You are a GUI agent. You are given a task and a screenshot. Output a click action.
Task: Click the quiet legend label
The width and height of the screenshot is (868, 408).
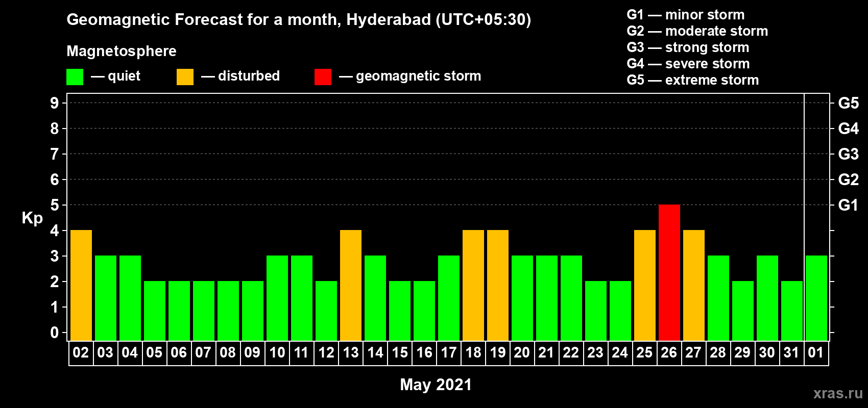124,76
